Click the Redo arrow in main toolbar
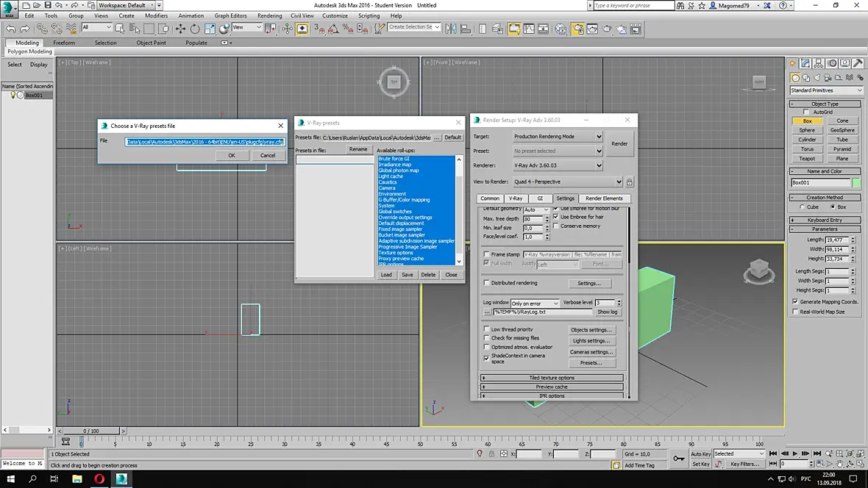The height and width of the screenshot is (488, 868). (25, 29)
